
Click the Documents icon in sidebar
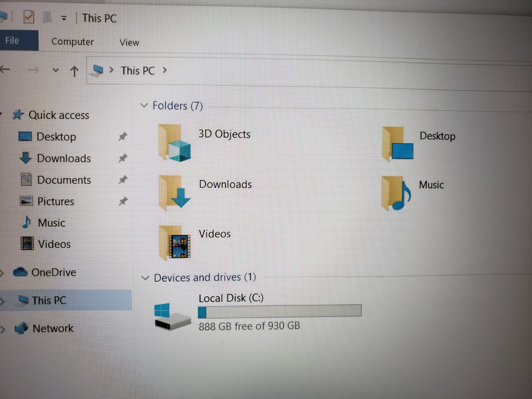click(x=26, y=180)
